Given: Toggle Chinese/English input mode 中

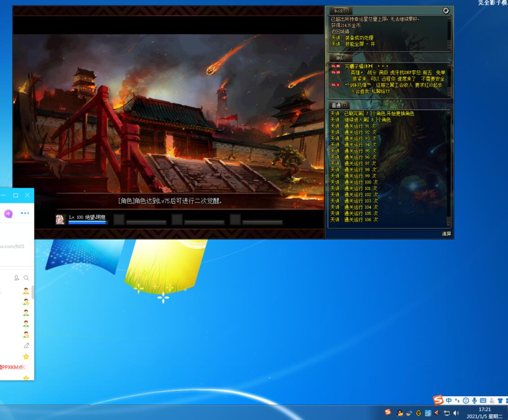Looking at the screenshot, I should 449,400.
